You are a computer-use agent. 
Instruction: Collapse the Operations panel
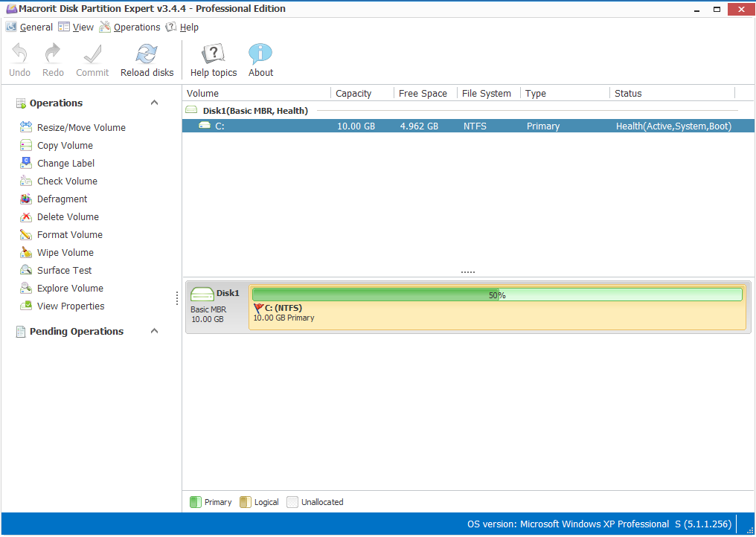point(154,102)
